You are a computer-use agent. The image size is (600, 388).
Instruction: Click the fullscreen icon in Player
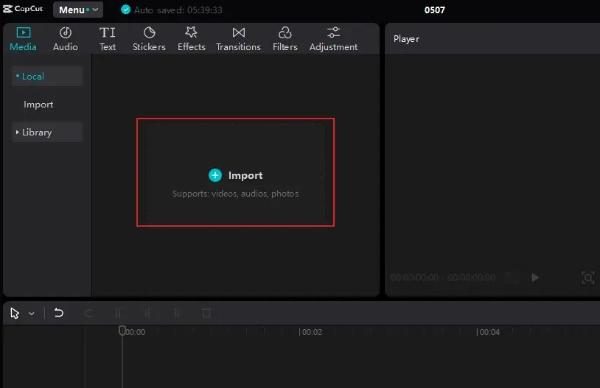click(x=588, y=278)
